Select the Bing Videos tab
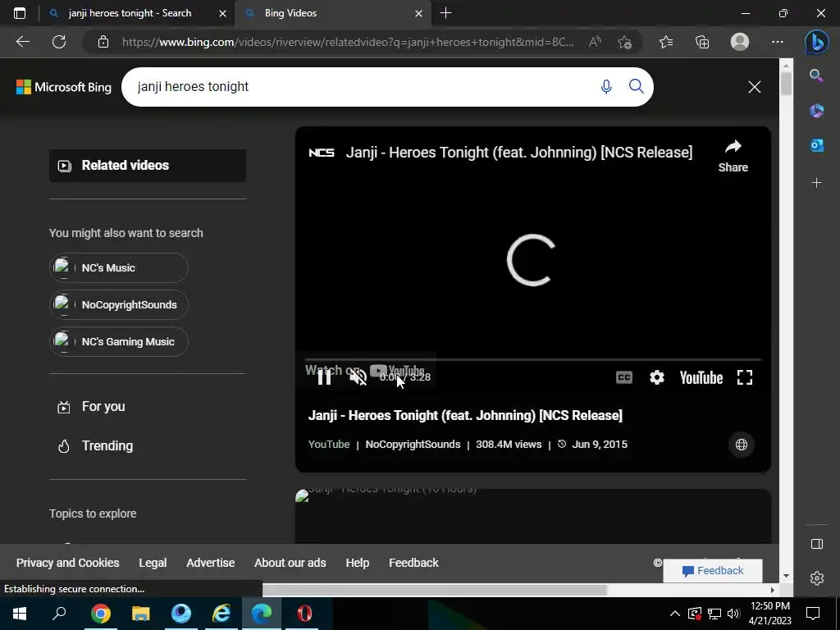840x630 pixels. [332, 13]
